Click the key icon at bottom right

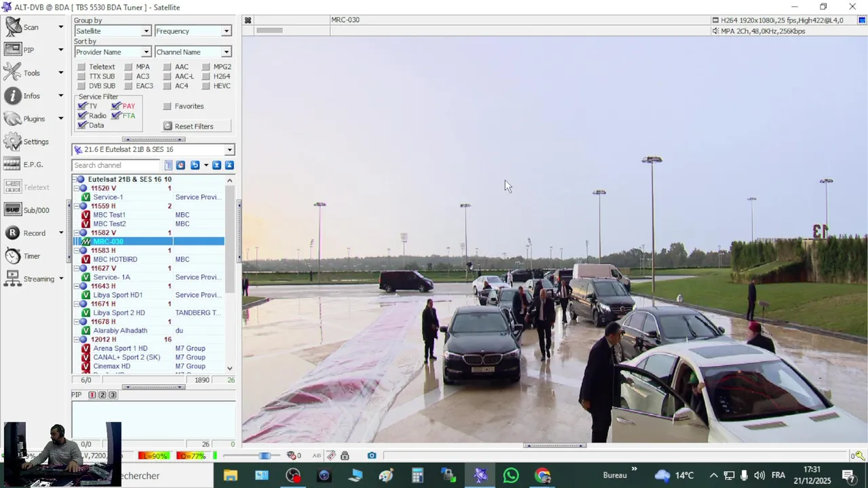tap(860, 456)
